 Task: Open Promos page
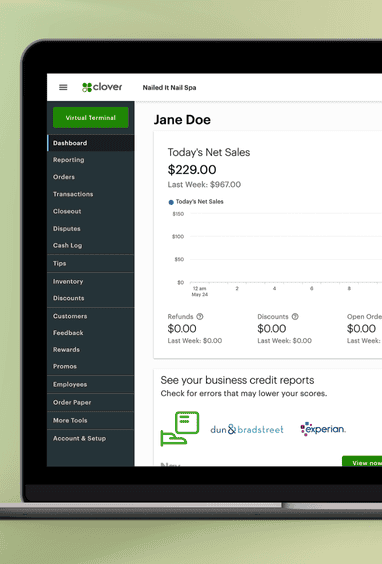pyautogui.click(x=91, y=366)
